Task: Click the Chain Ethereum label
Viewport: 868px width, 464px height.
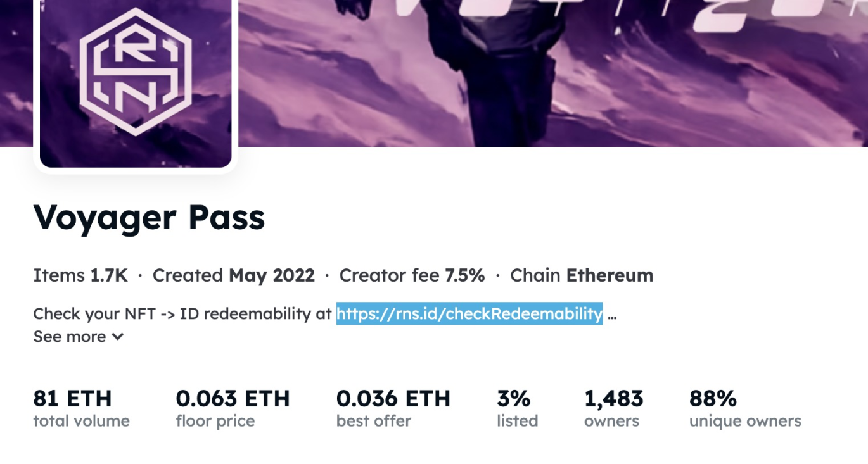Action: [582, 276]
